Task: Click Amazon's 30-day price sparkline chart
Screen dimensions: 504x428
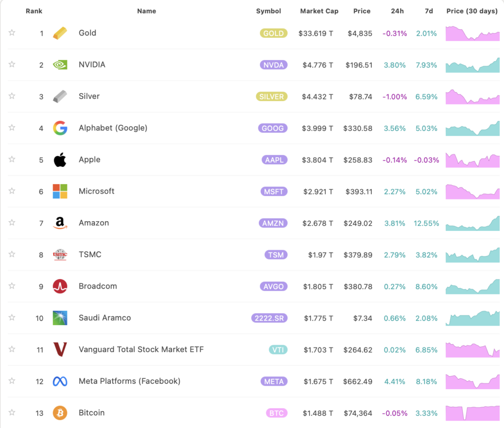Action: coord(472,223)
